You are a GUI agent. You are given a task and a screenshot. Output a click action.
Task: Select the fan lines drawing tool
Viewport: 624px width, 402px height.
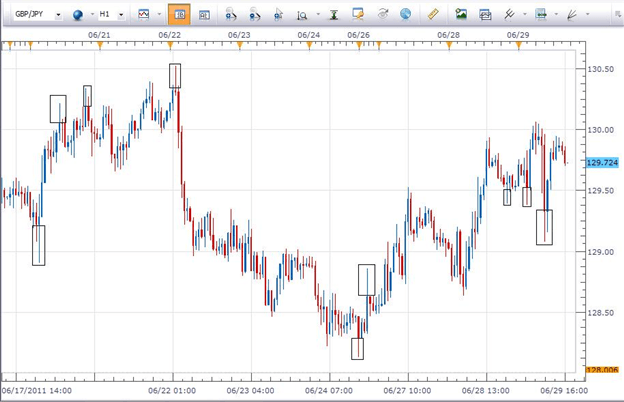click(x=572, y=15)
